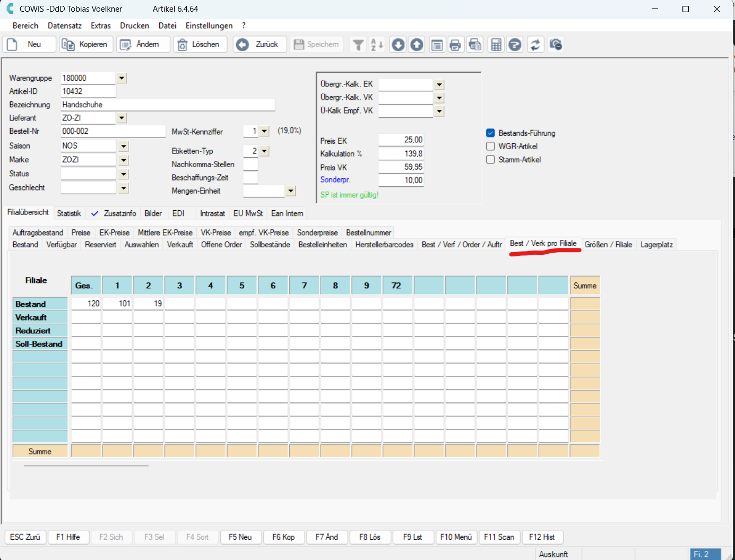The width and height of the screenshot is (735, 560).
Task: Uncheck the Bestands-Führung checkbox
Action: (x=490, y=133)
